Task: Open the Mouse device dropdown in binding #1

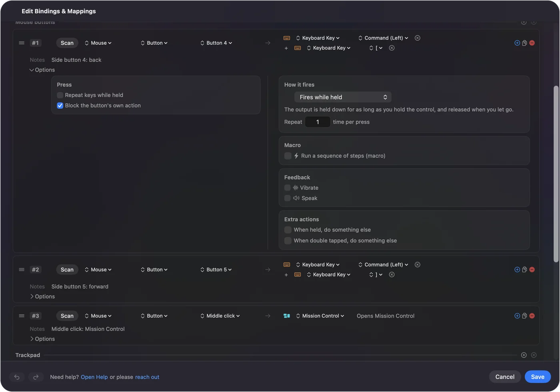Action: (x=98, y=43)
